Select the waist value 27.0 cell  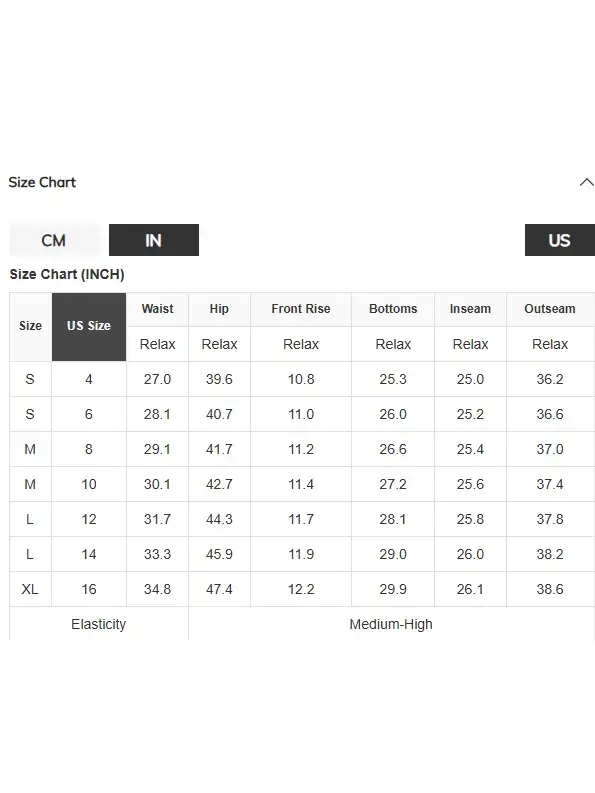pyautogui.click(x=157, y=379)
